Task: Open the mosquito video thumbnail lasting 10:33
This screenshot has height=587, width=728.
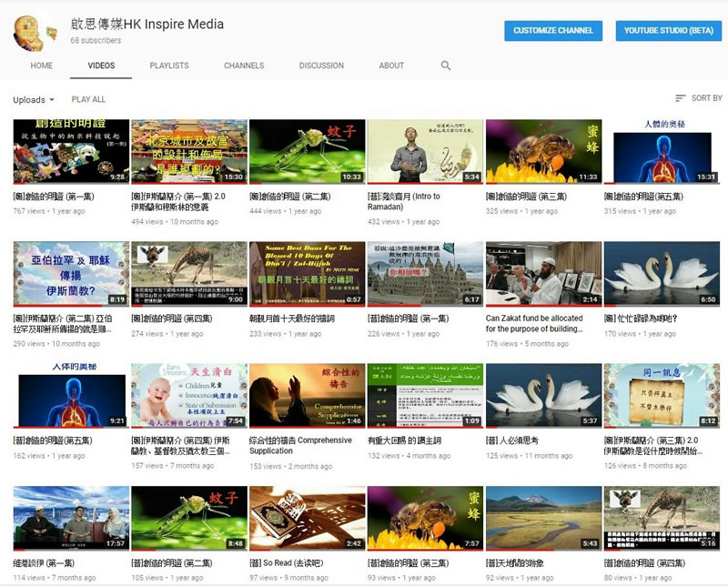Action: coord(307,152)
